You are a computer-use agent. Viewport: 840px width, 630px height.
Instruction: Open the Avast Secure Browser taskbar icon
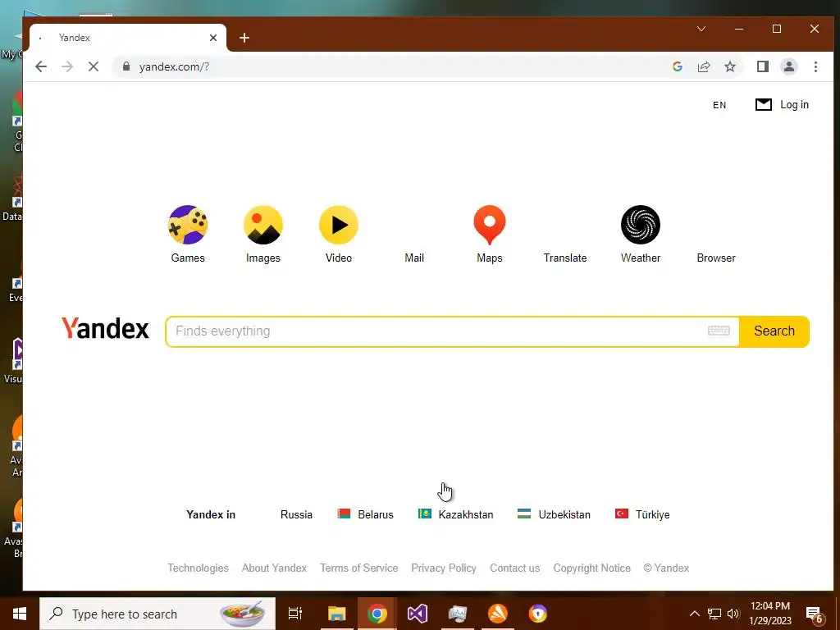(x=538, y=614)
